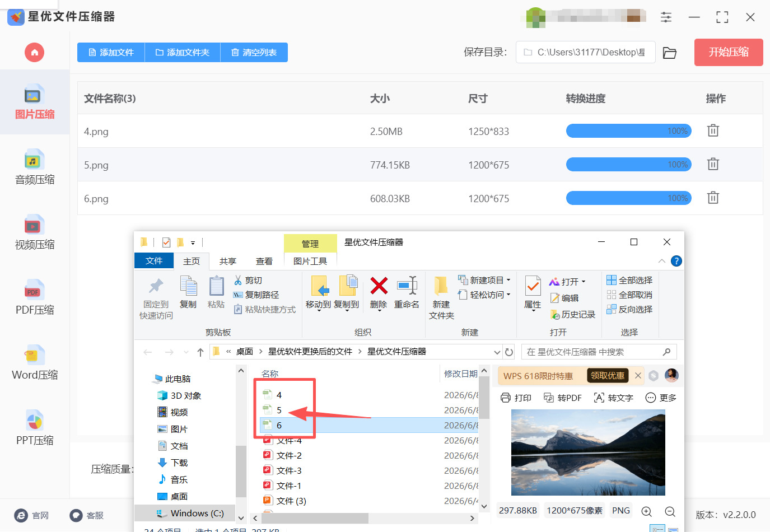Select file 6 in Explorer list
This screenshot has height=532, width=770.
369,425
